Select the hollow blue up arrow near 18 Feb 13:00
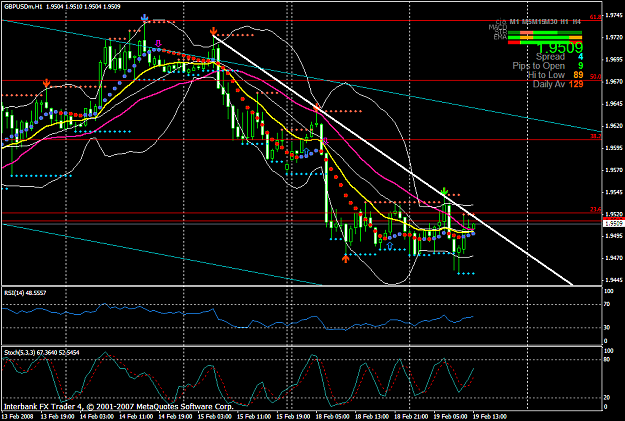 tap(389, 246)
